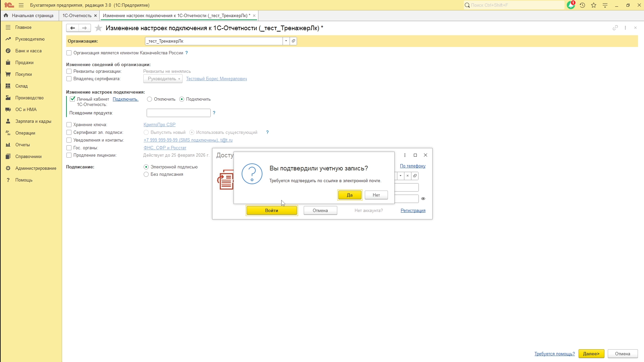Open the hamburger service menu in title bar
This screenshot has height=362, width=644.
(21, 5)
